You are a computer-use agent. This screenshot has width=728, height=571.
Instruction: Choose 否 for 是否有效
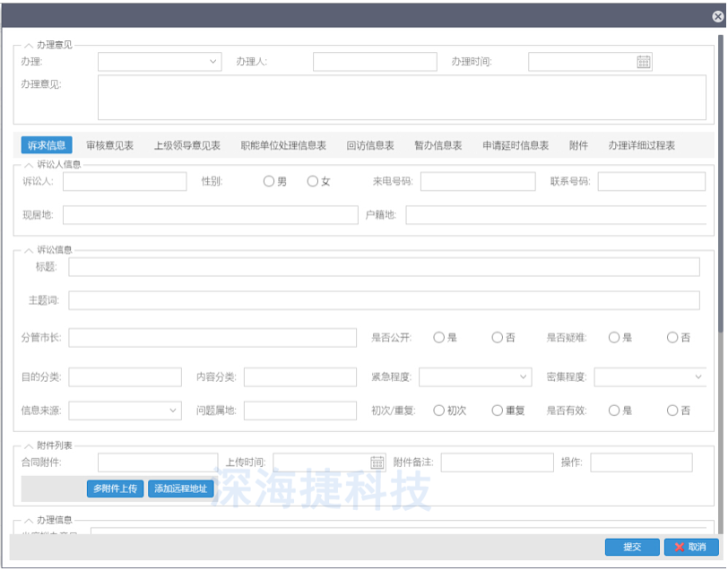[x=672, y=410]
